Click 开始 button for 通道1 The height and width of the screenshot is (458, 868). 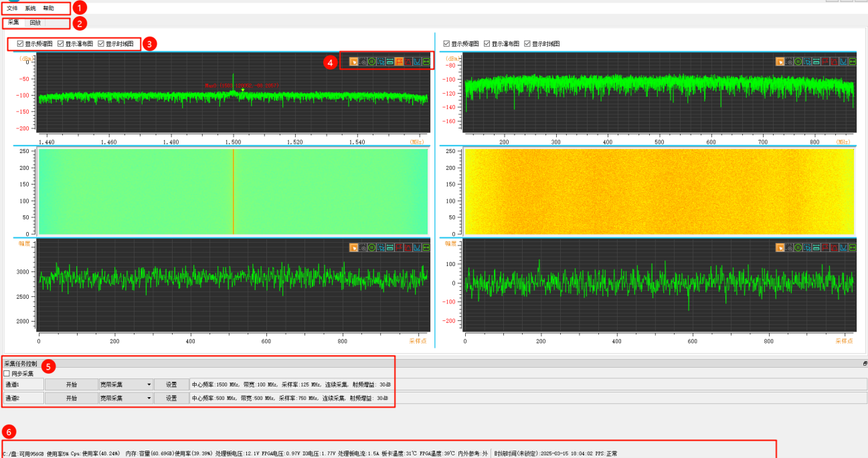point(71,384)
